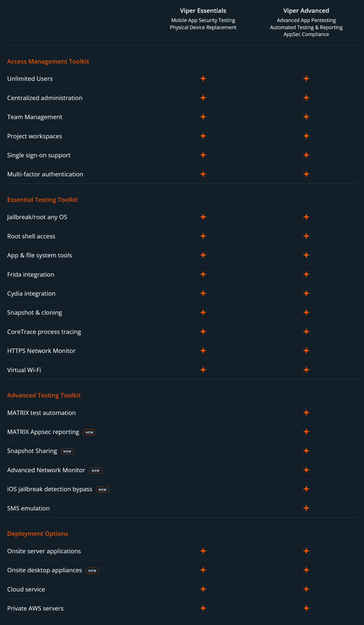Click the Deployment Options section heading
Viewport: 364px width, 625px height.
[38, 533]
